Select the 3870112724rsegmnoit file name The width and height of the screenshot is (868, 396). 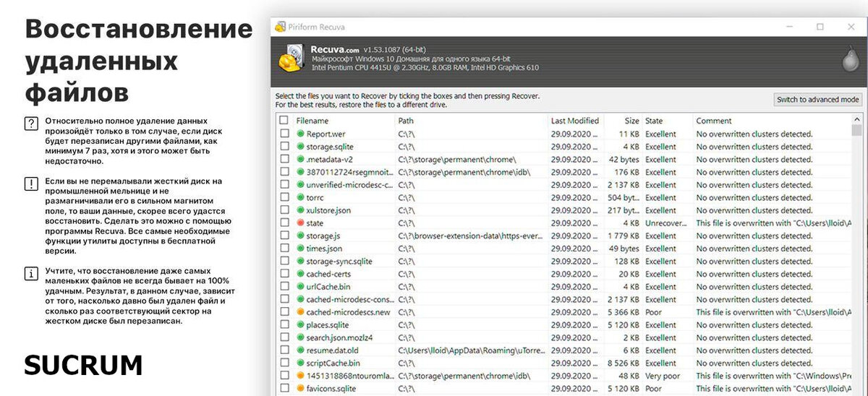pyautogui.click(x=349, y=172)
